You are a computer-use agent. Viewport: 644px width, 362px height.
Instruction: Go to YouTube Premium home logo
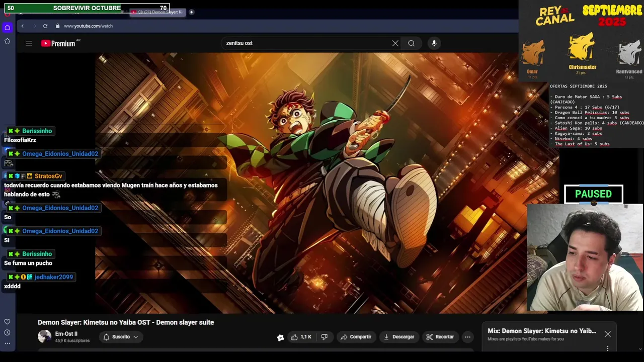tap(58, 43)
